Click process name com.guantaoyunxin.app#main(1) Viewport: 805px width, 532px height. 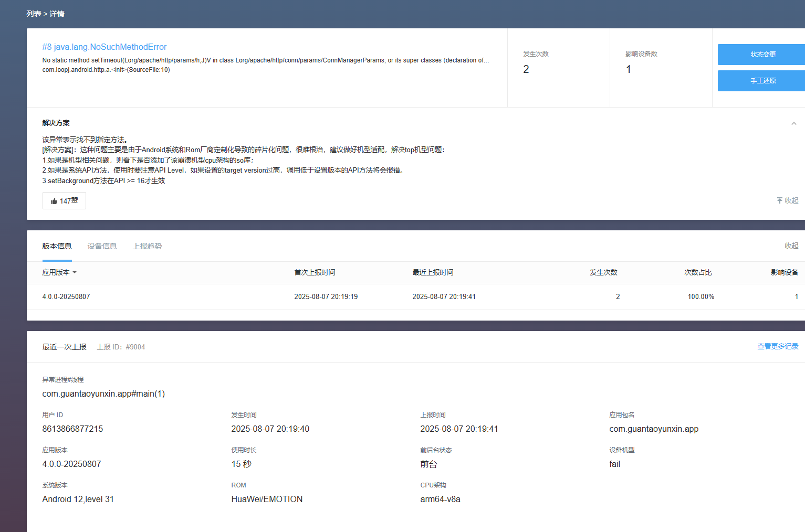pos(103,394)
